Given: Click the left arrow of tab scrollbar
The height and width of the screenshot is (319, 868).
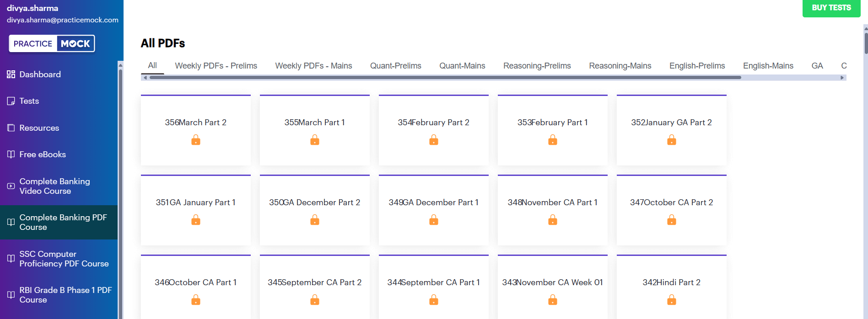Looking at the screenshot, I should coord(145,78).
